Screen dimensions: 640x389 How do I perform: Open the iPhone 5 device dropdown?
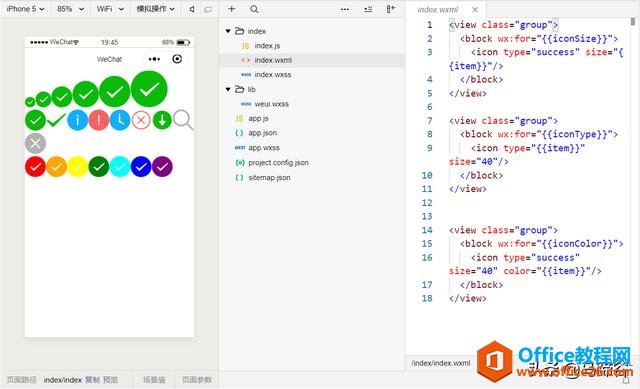25,9
